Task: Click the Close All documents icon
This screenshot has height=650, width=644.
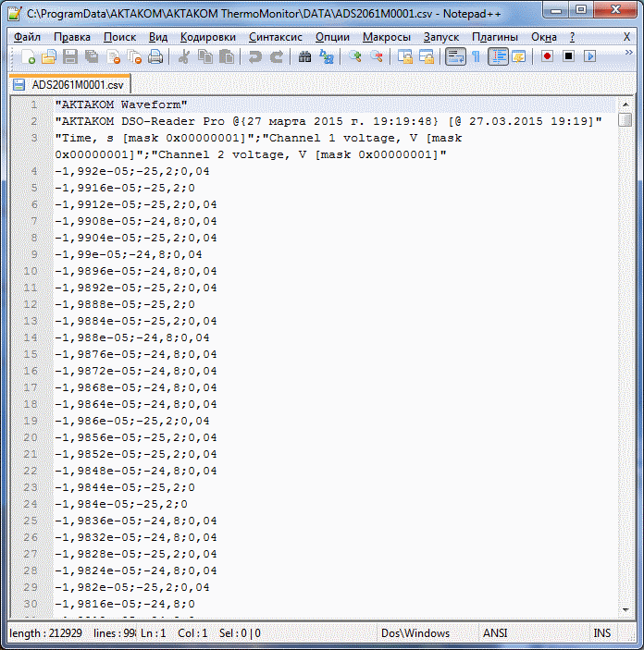Action: (134, 56)
